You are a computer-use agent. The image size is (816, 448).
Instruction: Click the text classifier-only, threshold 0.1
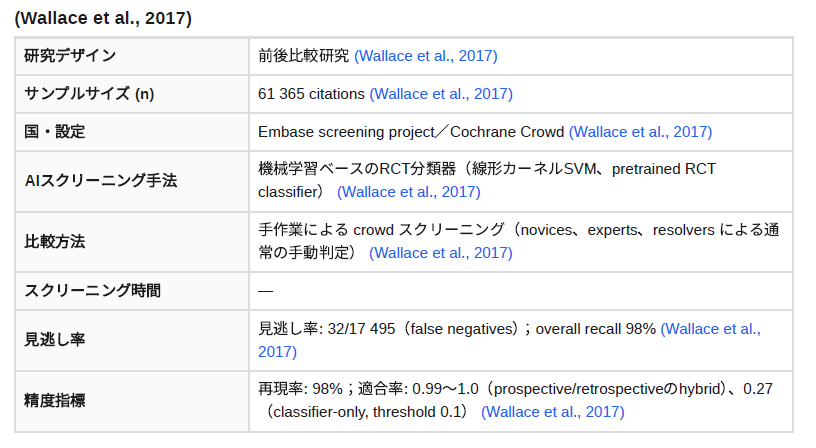368,412
